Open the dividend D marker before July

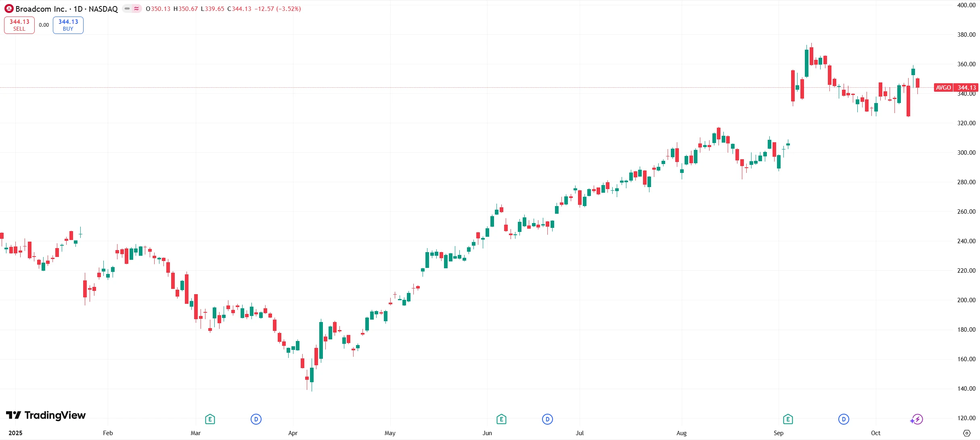(x=547, y=419)
